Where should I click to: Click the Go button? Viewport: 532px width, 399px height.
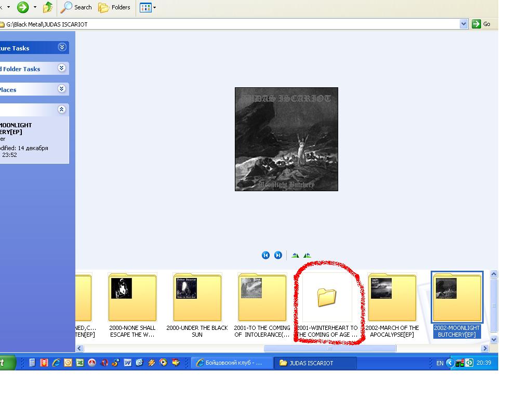tap(481, 24)
